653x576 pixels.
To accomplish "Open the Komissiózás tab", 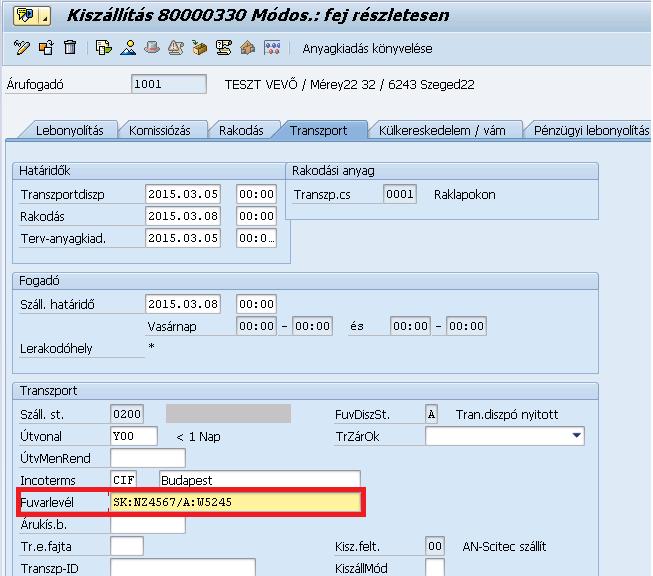I will pos(160,130).
